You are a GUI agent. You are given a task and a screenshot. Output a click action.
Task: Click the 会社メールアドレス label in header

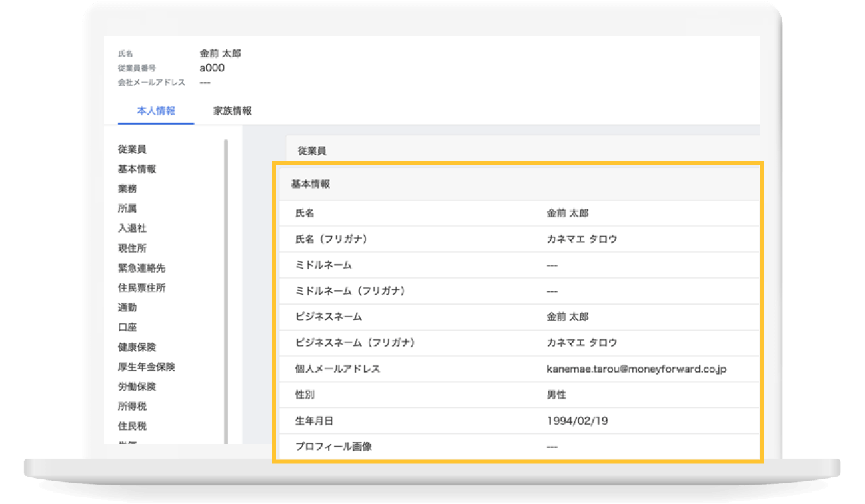point(151,83)
